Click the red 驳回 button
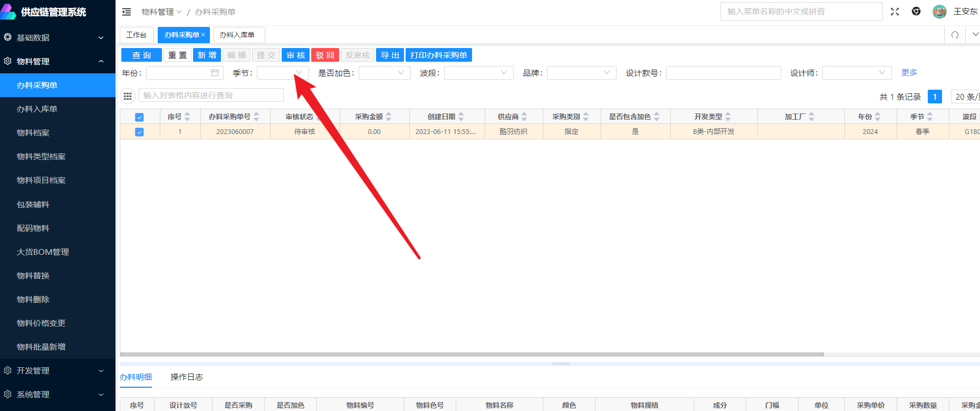 coord(325,55)
